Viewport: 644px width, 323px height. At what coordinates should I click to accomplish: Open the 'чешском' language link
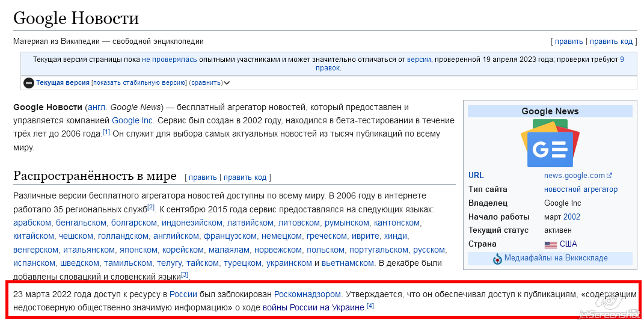pyautogui.click(x=76, y=236)
